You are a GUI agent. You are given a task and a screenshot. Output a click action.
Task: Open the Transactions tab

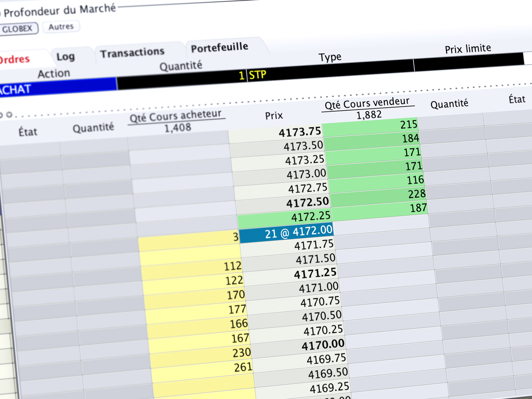click(132, 52)
